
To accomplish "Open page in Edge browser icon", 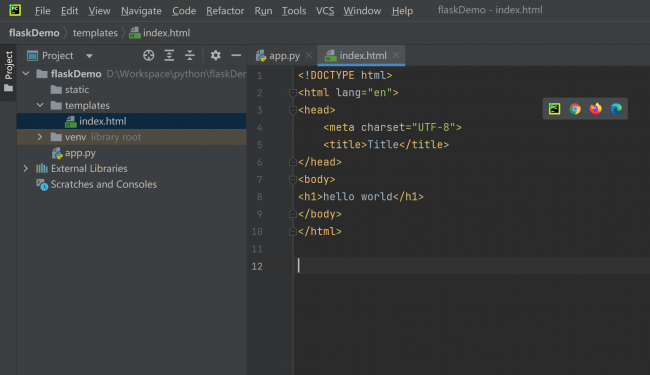I will [x=616, y=109].
